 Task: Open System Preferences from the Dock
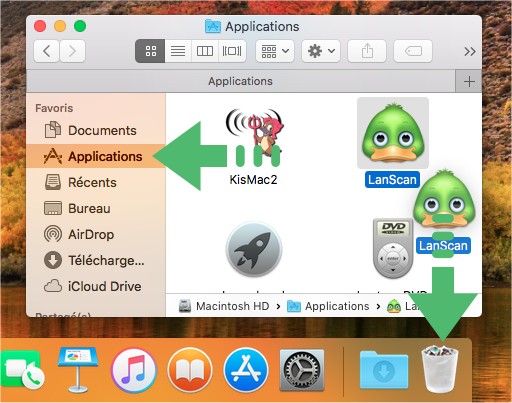(302, 370)
